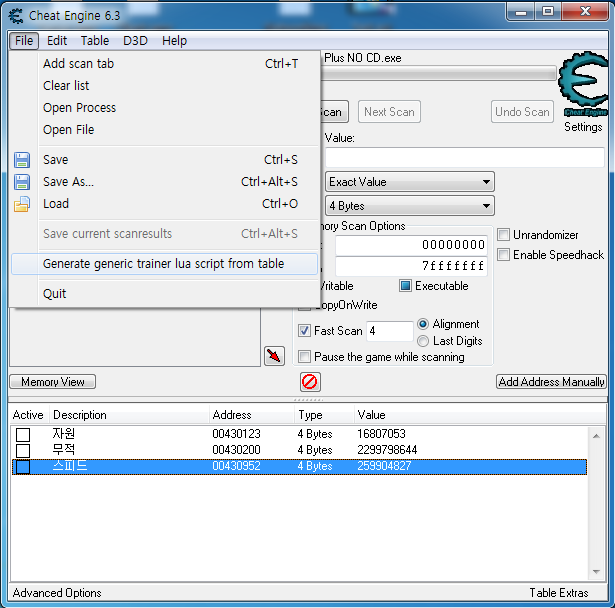Activate the 무적 entry checkbox
Viewport: 615px width, 608px height.
(x=23, y=450)
